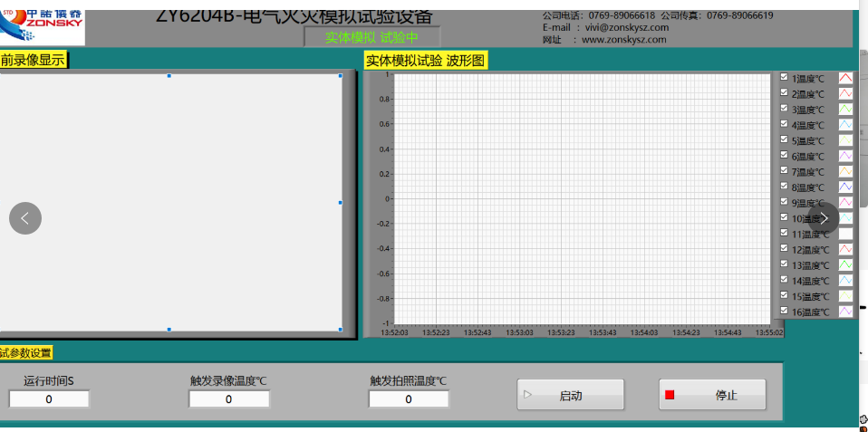868x432 pixels.
Task: Click the next image right arrow
Action: coord(824,218)
